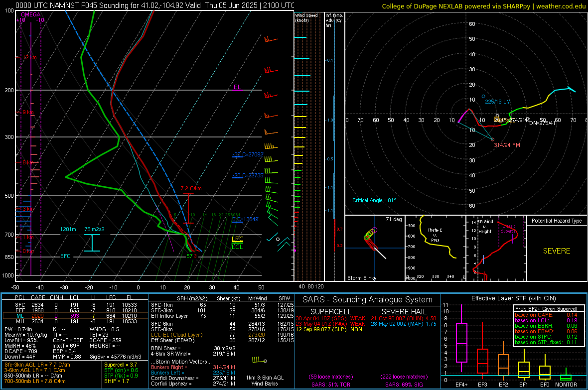
Task: Click the -30 C=27092' height label
Action: click(x=248, y=154)
